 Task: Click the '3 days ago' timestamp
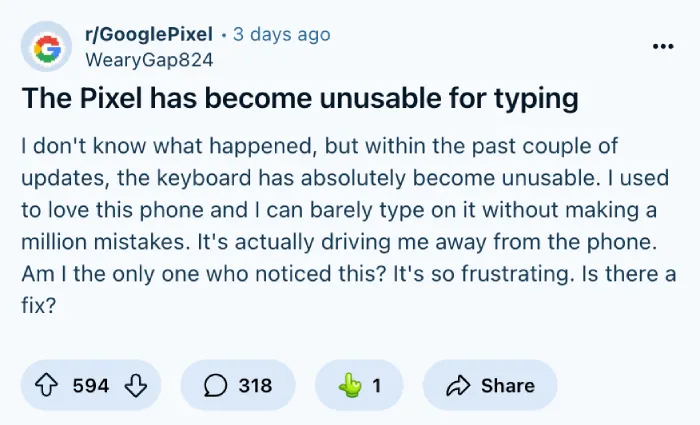(x=282, y=34)
